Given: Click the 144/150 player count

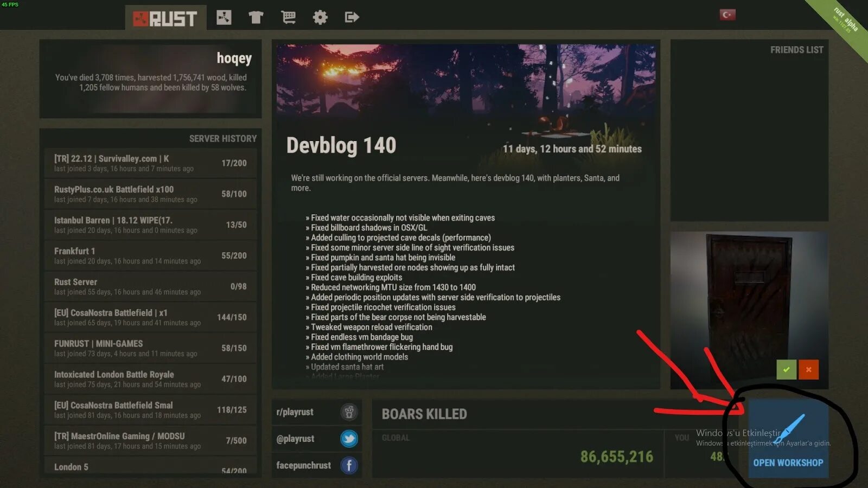Looking at the screenshot, I should click(232, 317).
